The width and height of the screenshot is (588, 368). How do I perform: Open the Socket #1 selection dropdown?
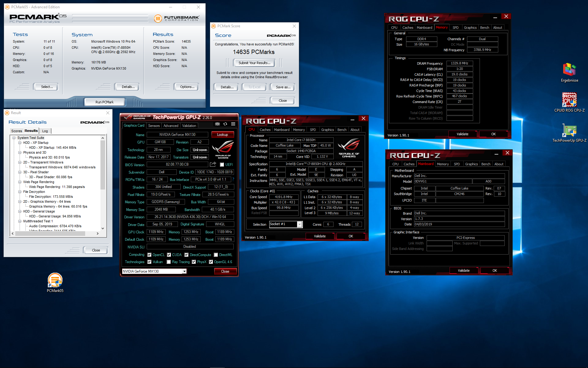(x=286, y=224)
